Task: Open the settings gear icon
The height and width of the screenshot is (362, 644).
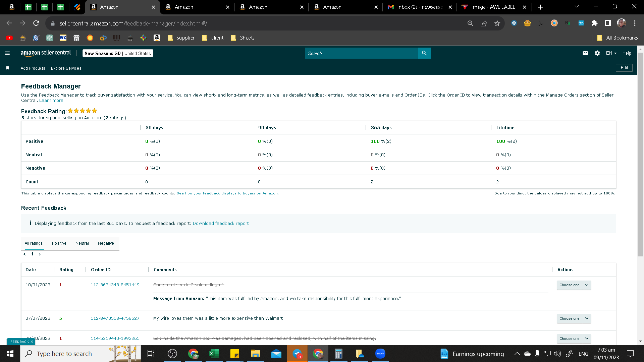Action: click(x=597, y=53)
